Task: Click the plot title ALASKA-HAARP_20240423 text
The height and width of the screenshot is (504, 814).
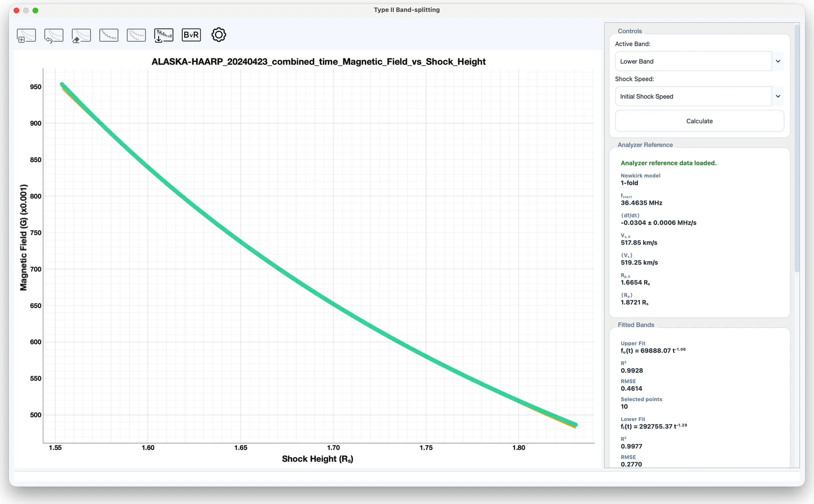Action: click(x=318, y=62)
